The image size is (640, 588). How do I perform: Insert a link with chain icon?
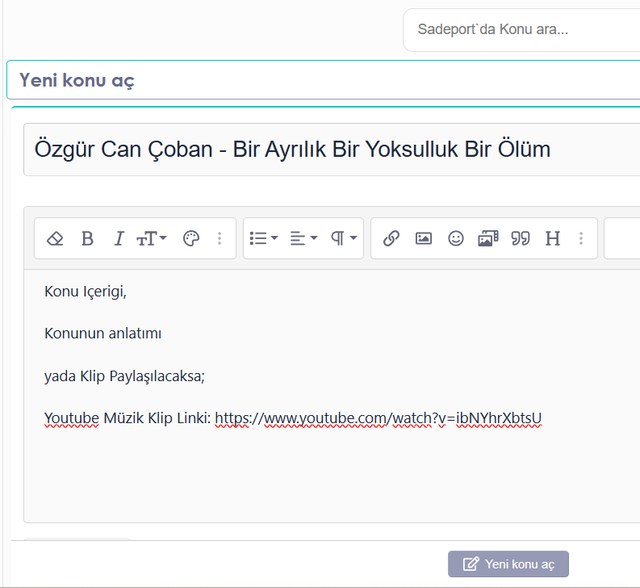click(391, 238)
